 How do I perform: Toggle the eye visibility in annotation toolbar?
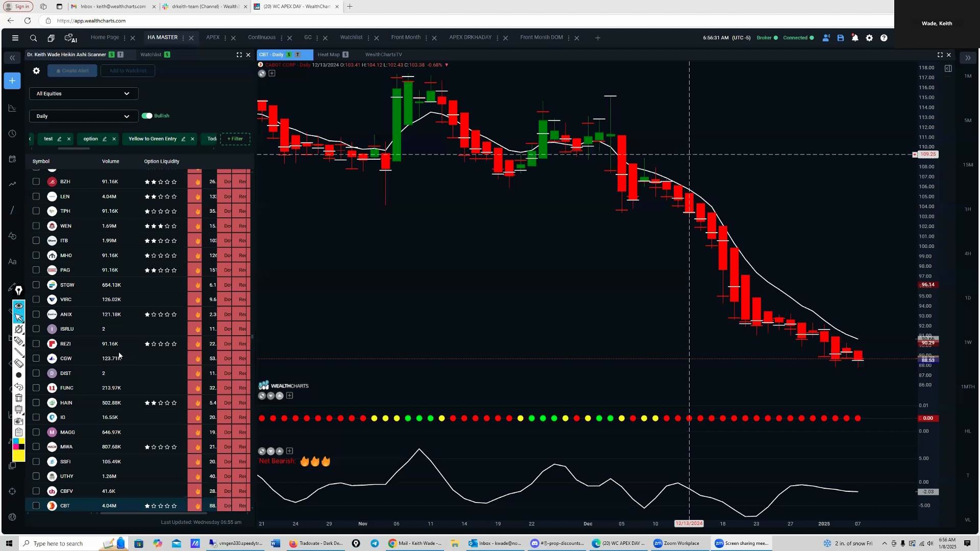[19, 306]
